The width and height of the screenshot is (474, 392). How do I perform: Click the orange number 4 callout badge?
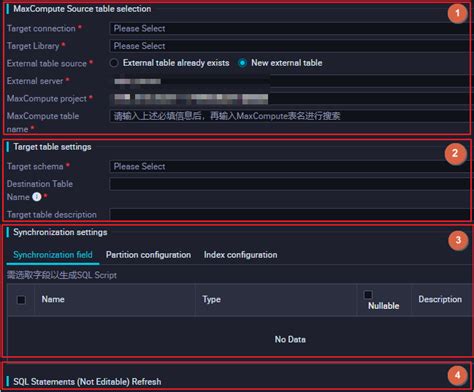pos(457,375)
